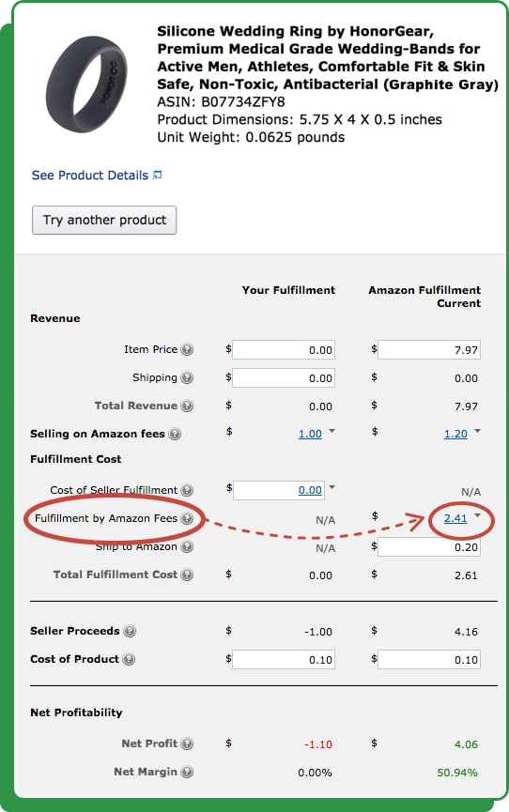Viewport: 509px width, 812px height.
Task: Click the Your Fulfillment column header
Action: point(288,290)
